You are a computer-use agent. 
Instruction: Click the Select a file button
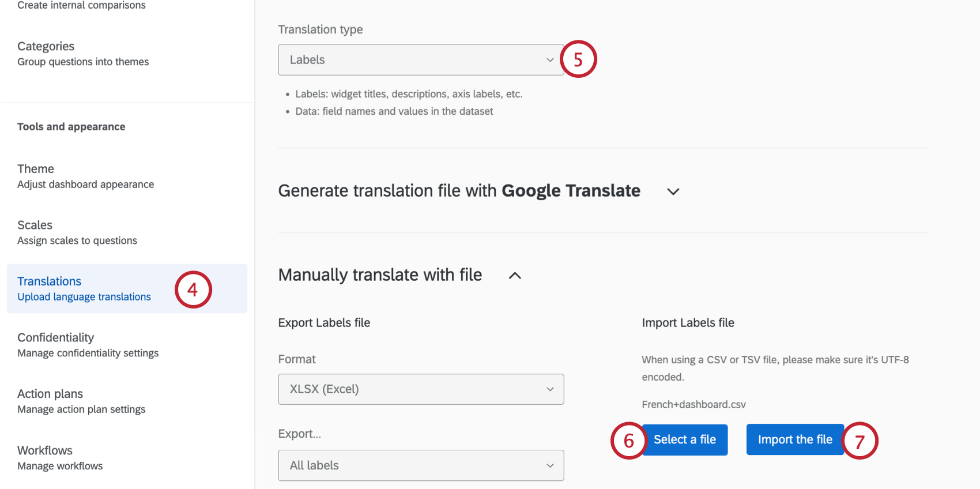685,440
